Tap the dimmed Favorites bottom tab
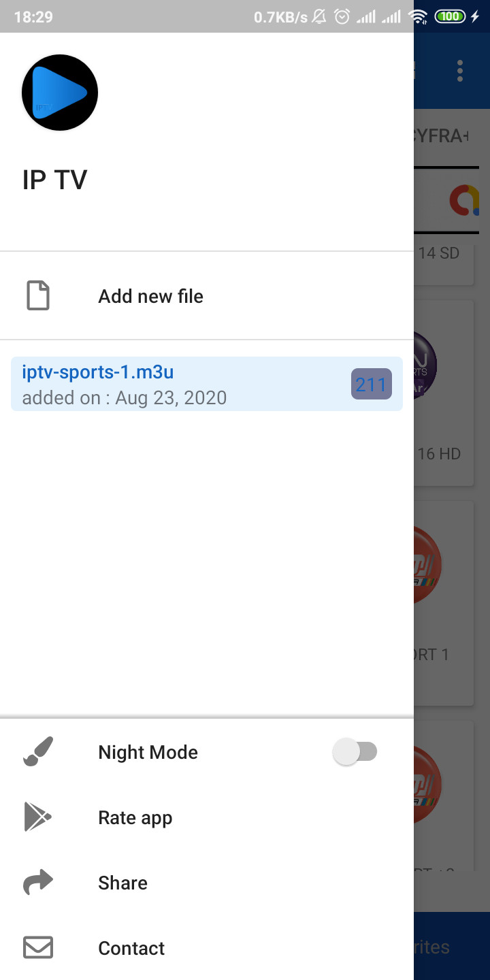Viewport: 490px width, 980px height. [452, 947]
